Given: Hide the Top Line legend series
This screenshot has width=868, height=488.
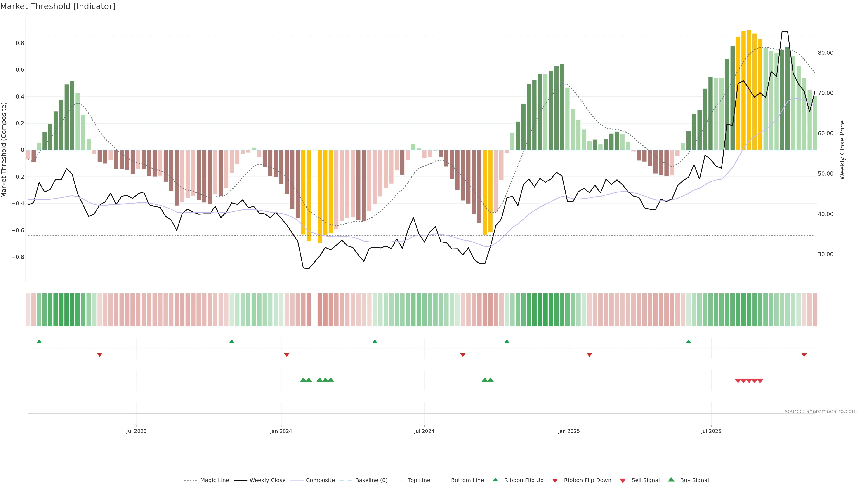Looking at the screenshot, I should [x=419, y=480].
